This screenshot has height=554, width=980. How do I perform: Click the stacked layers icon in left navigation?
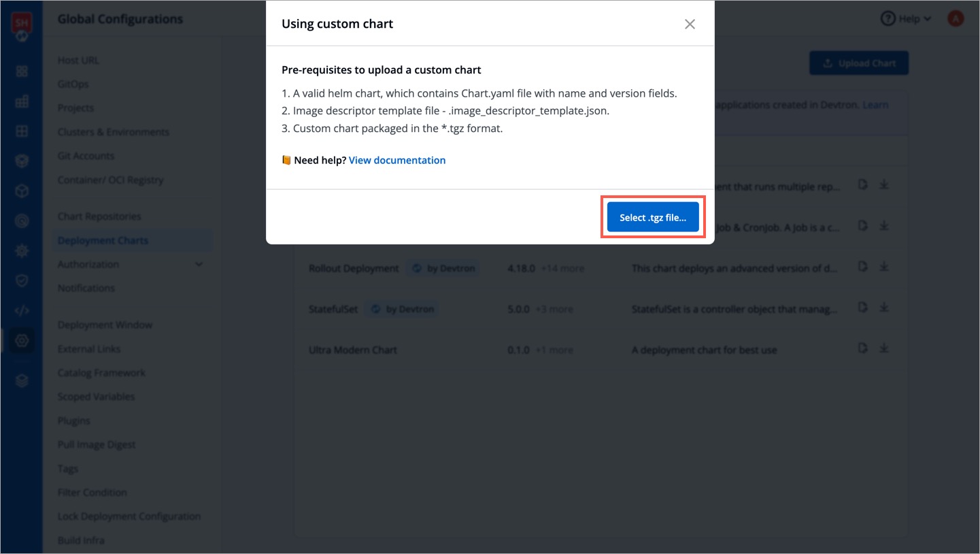point(22,381)
